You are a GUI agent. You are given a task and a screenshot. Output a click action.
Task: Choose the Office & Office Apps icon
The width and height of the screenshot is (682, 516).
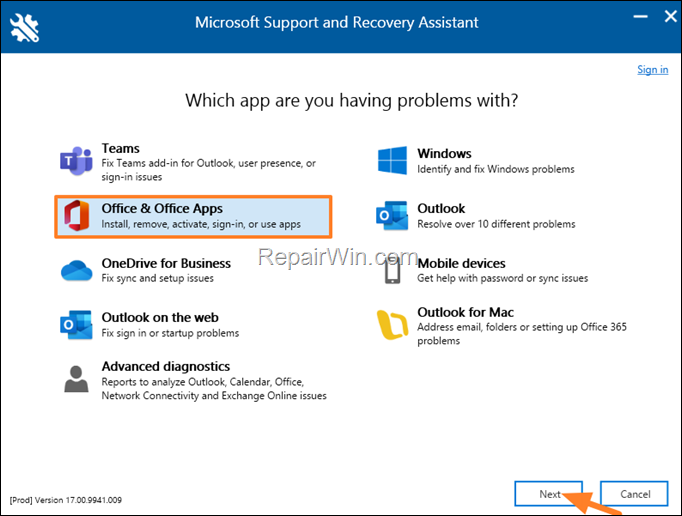[x=77, y=216]
